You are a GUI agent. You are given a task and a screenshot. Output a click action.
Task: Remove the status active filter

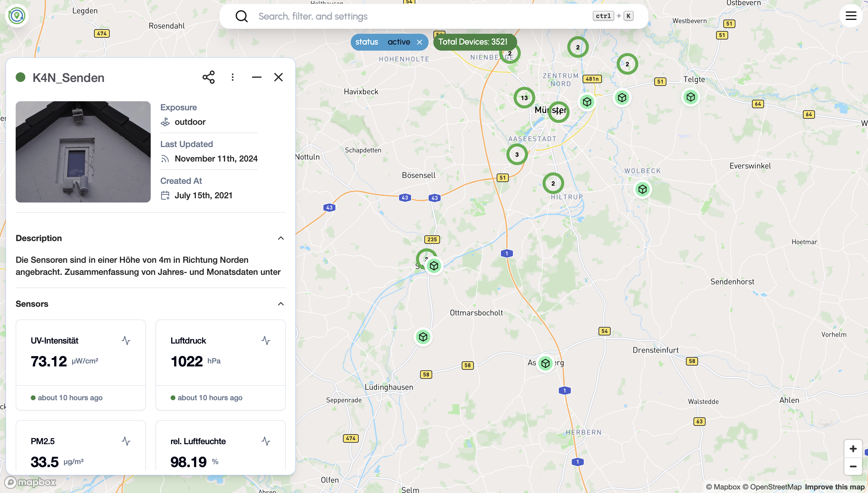pos(420,42)
